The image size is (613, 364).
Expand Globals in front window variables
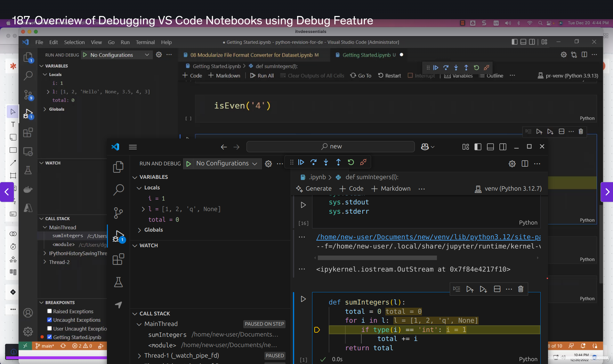pos(139,230)
